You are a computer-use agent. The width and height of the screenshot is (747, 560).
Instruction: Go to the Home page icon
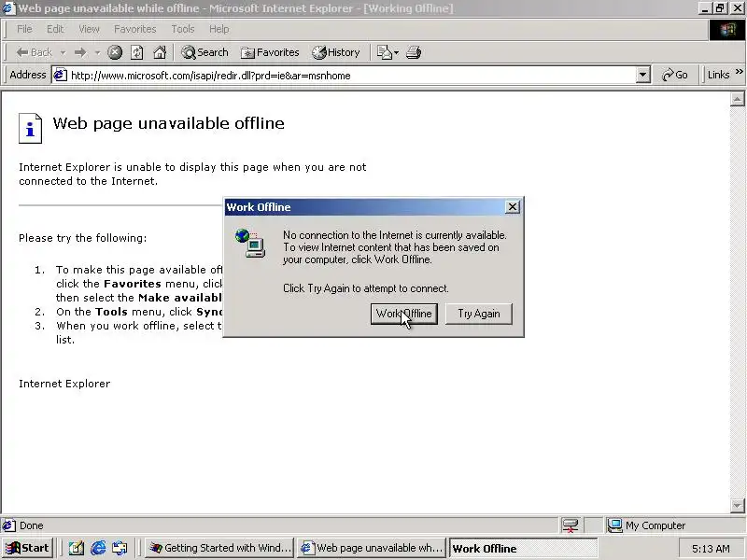[x=160, y=52]
